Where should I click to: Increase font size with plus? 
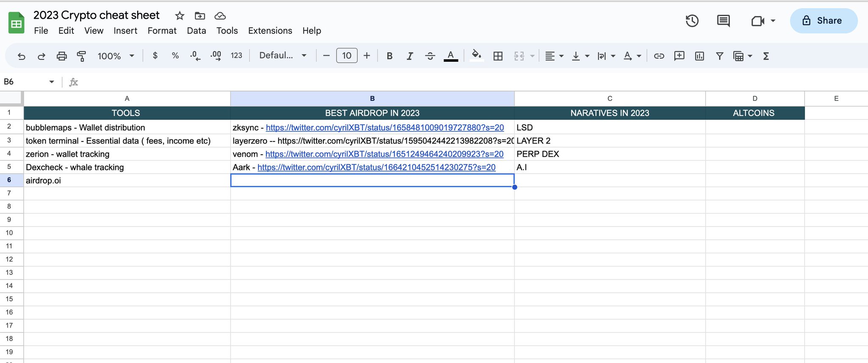pos(367,55)
